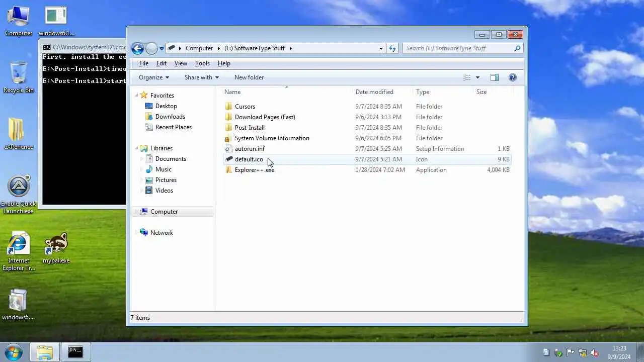Click the New folder button
644x362 pixels.
point(249,77)
